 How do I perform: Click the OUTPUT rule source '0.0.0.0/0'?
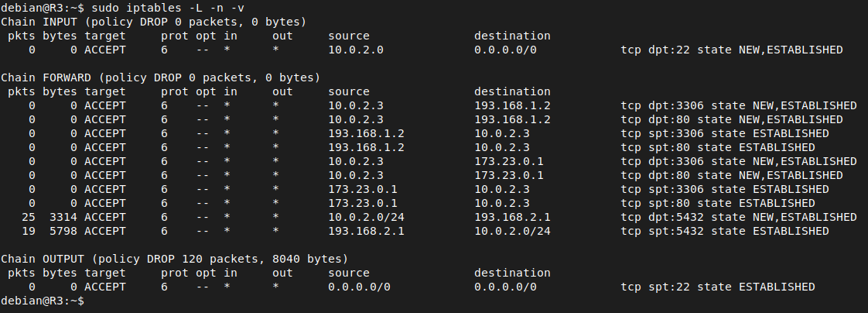(359, 287)
